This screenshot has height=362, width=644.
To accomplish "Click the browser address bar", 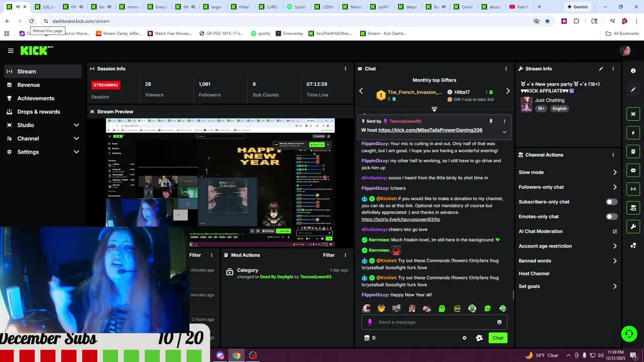I will 287,21.
